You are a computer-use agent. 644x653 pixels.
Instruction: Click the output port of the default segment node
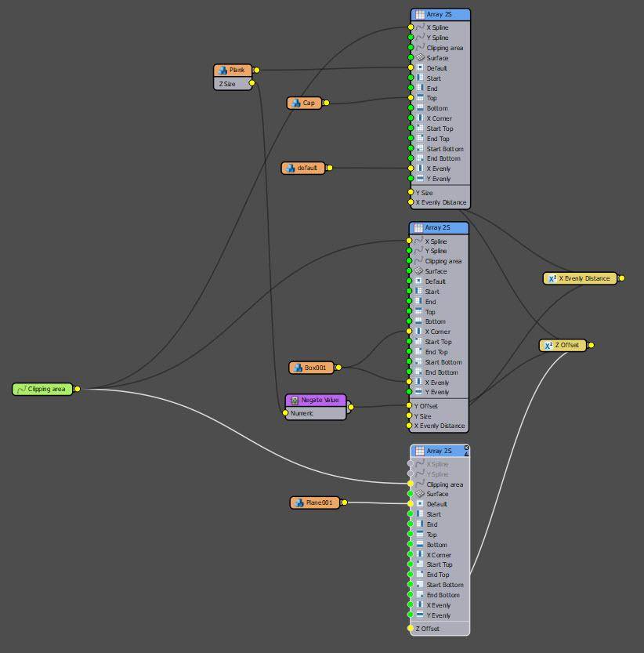[x=329, y=168]
